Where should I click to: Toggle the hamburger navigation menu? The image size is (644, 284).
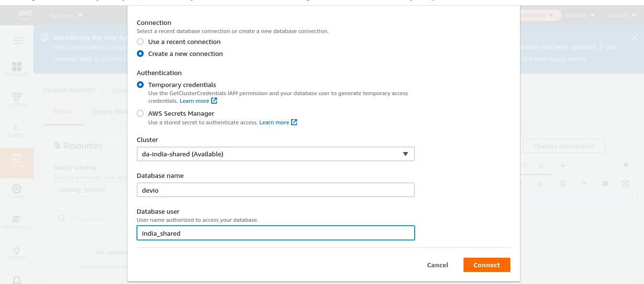click(x=18, y=41)
